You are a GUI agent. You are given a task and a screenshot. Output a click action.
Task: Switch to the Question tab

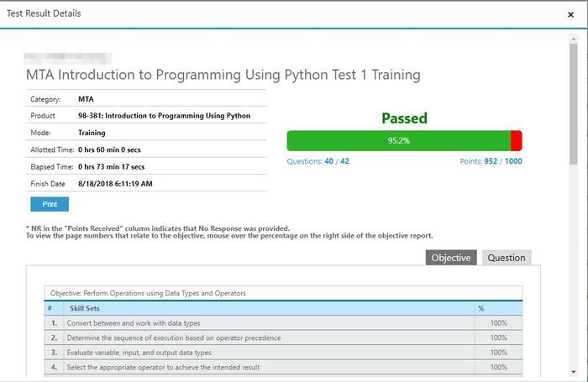coord(507,258)
